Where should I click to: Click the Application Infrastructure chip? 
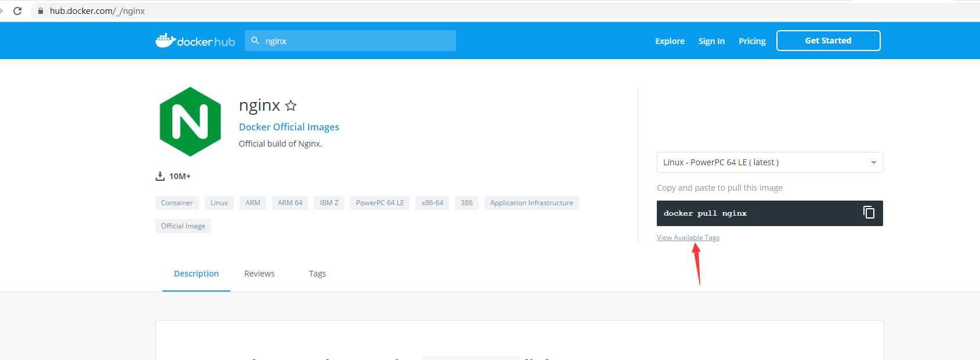[531, 203]
